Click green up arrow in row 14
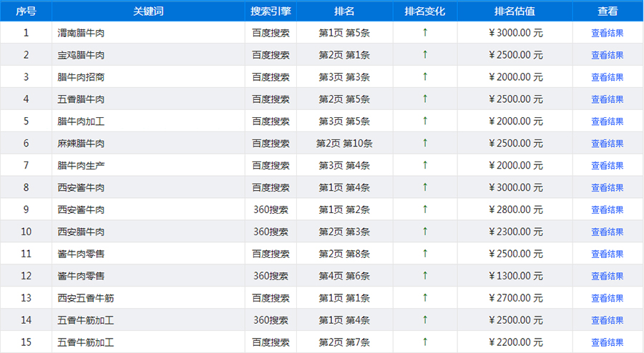 pos(425,320)
